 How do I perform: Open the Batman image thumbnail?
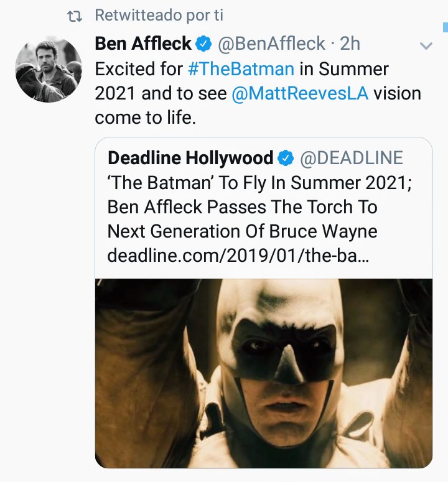(263, 373)
